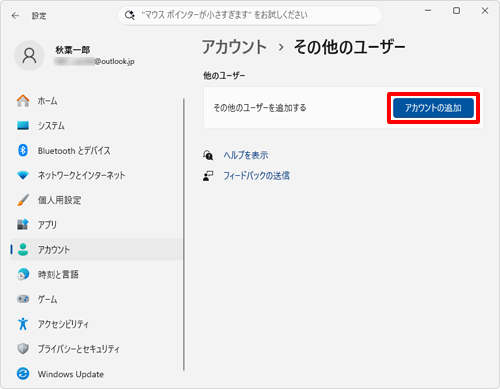Screen dimensions: 500x389
Task: Click the 時刻と言語 globe clock icon
Action: click(23, 274)
